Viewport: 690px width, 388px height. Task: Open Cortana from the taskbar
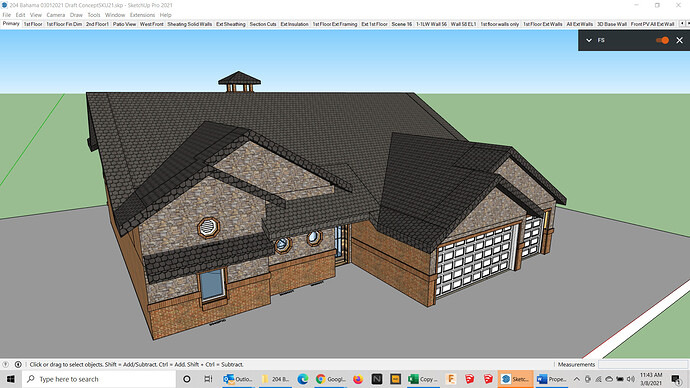pos(187,379)
